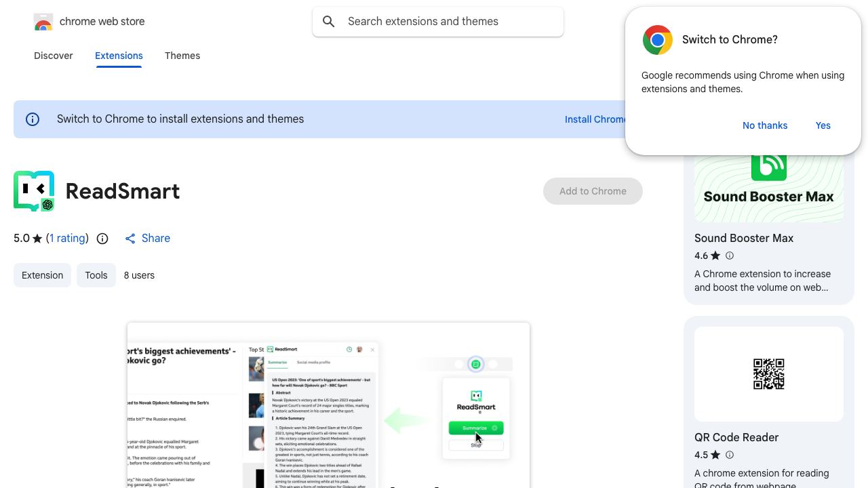868x488 pixels.
Task: Click the info icon in blue banner
Action: tap(33, 119)
